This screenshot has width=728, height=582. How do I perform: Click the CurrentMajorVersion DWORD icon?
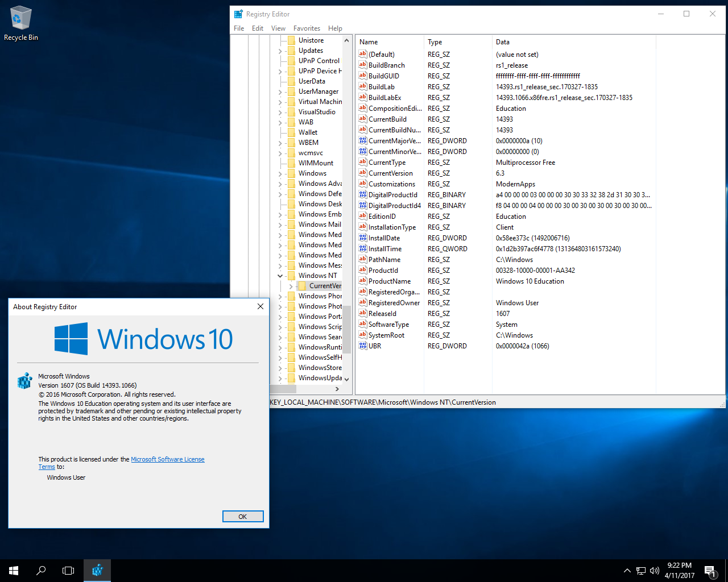tap(363, 140)
